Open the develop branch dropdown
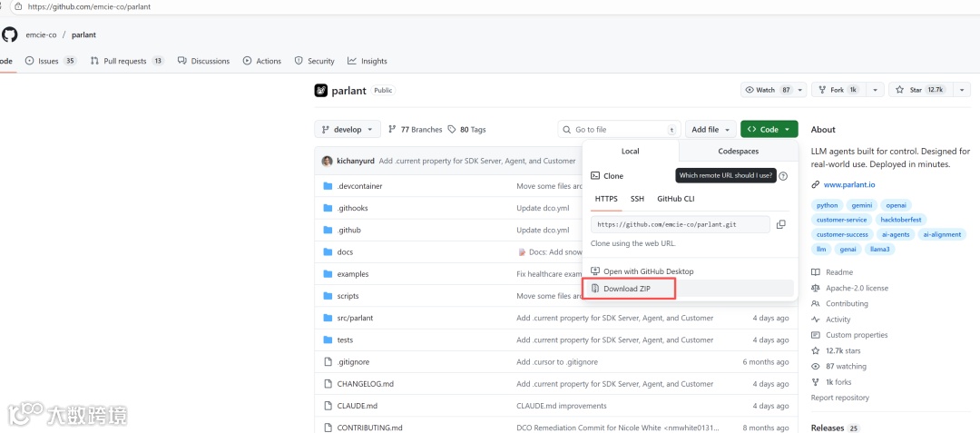This screenshot has width=980, height=433. pyautogui.click(x=347, y=129)
